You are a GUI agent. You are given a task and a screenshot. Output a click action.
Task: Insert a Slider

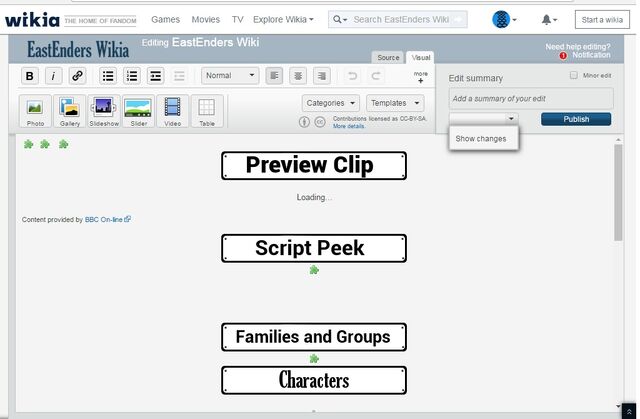click(138, 111)
